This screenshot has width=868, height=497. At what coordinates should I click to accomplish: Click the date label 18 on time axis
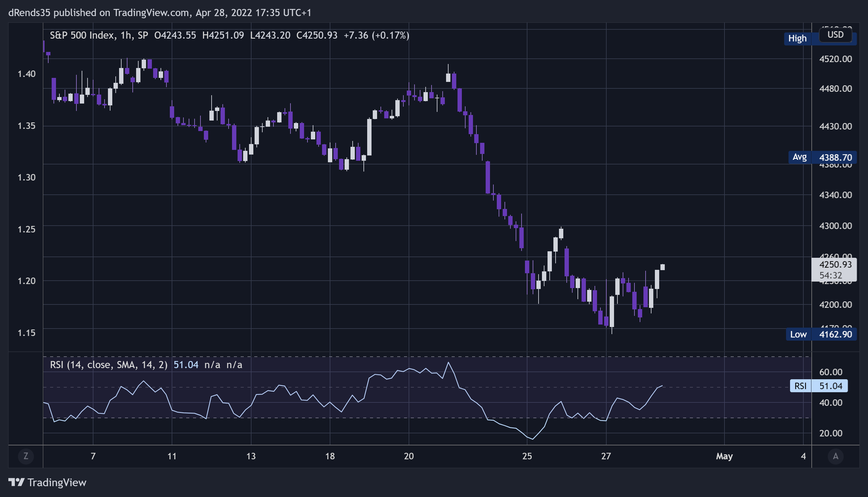pyautogui.click(x=330, y=457)
